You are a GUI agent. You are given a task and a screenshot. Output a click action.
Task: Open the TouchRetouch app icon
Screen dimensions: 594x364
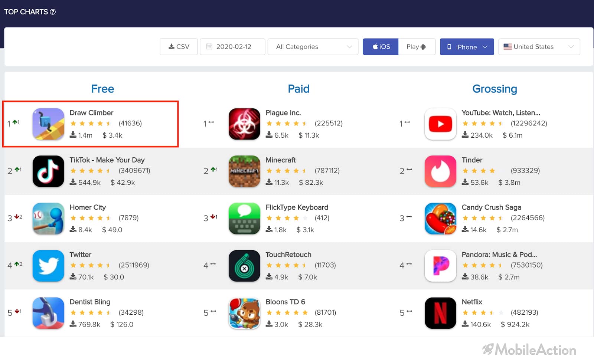click(244, 266)
